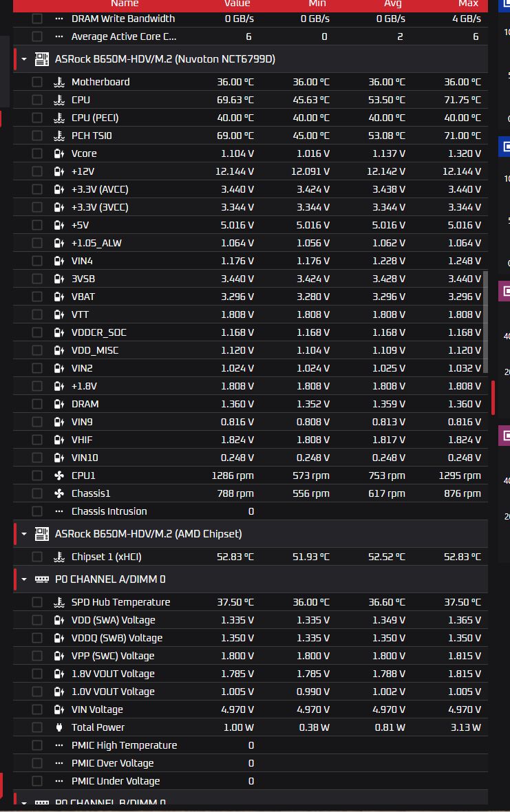Click the voltage icon next to +3.3V (AVCC)
The width and height of the screenshot is (510, 812).
[59, 189]
